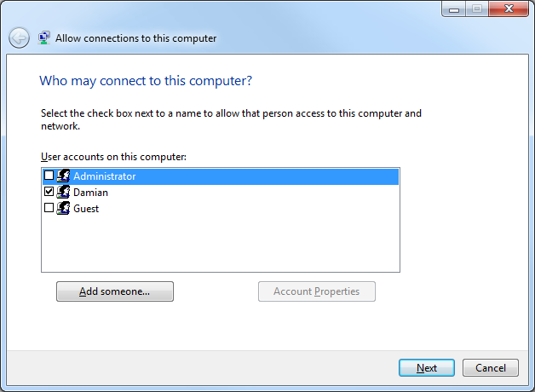Close the window with the X
The height and width of the screenshot is (392, 535).
(509, 9)
